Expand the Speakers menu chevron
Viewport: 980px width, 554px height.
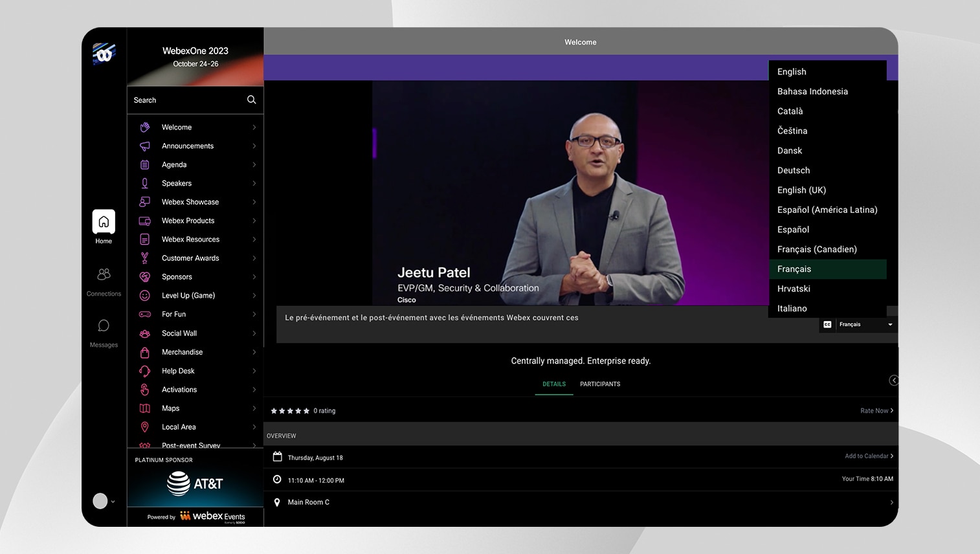pyautogui.click(x=254, y=184)
